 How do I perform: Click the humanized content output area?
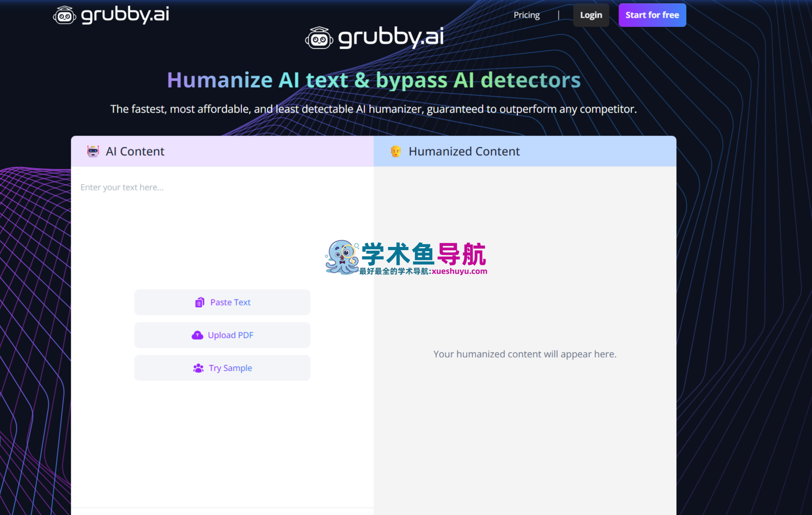coord(524,354)
